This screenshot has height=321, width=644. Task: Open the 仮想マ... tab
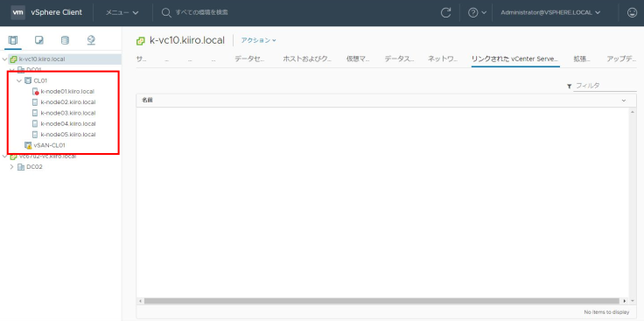tap(358, 59)
